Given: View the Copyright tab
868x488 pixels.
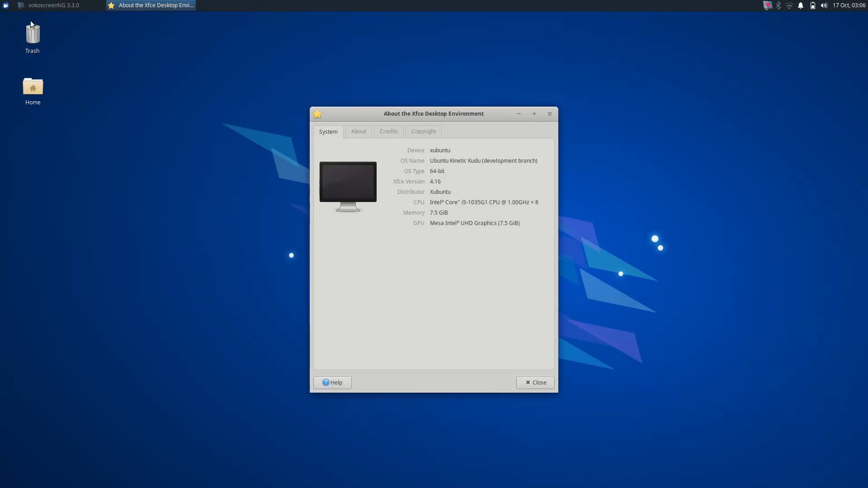Looking at the screenshot, I should (423, 131).
